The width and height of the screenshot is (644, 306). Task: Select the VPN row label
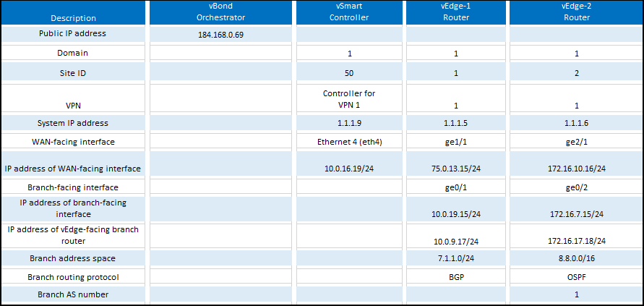coord(73,106)
